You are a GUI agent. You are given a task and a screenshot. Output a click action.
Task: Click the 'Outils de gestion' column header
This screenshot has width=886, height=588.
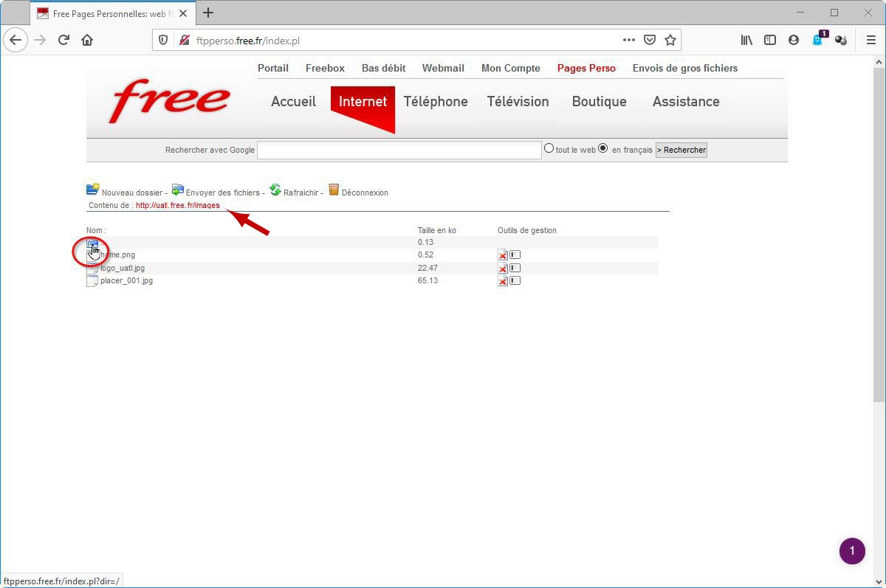pyautogui.click(x=527, y=230)
